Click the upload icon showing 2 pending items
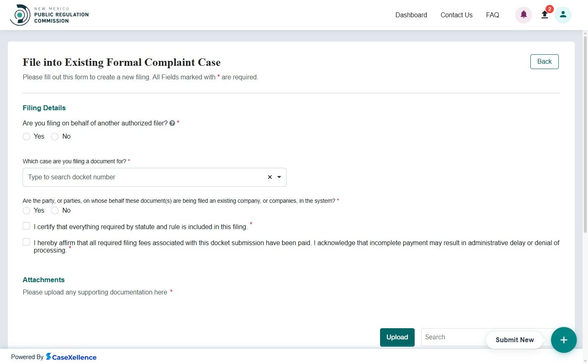Screen dimensions: 588x364 (x=544, y=15)
